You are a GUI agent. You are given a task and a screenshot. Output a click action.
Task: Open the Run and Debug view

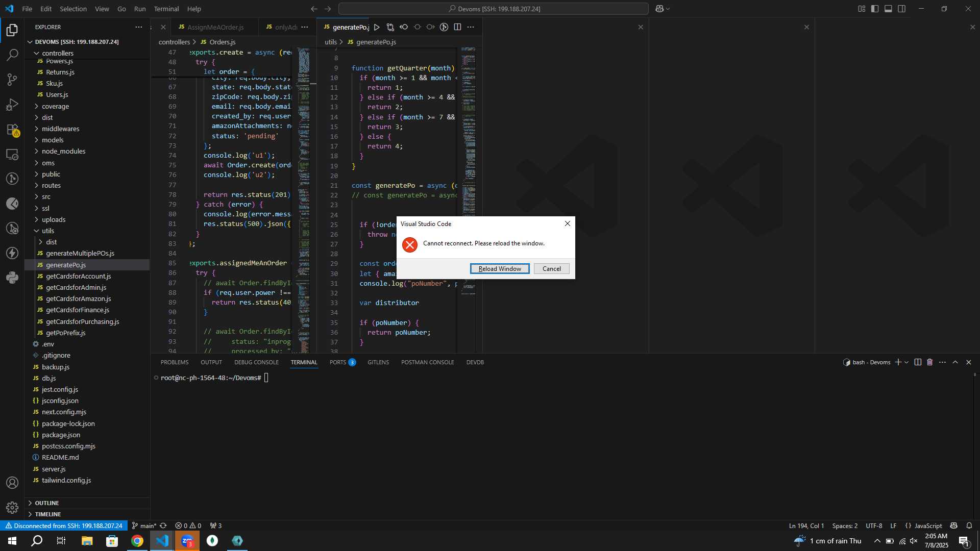coord(12,105)
